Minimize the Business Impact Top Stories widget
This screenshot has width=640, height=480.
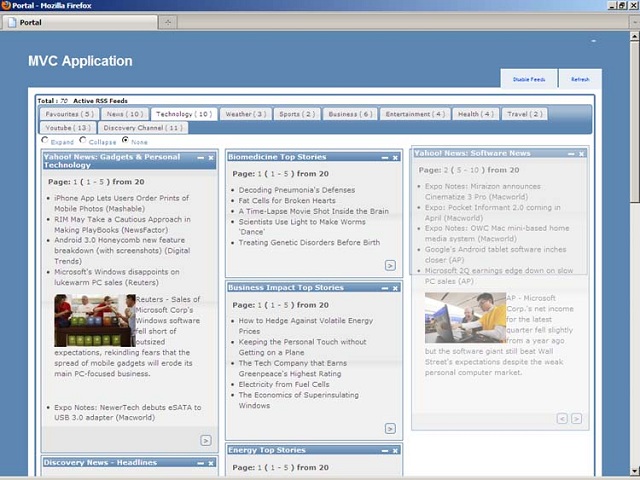coord(385,288)
